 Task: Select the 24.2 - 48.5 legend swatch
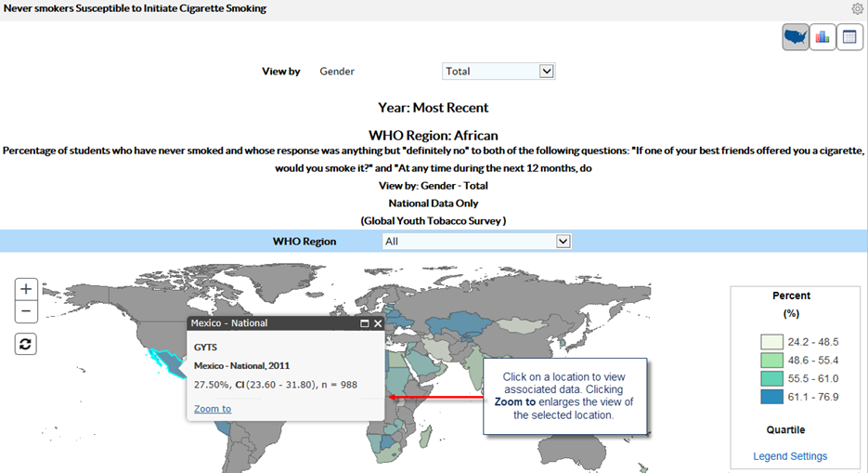pyautogui.click(x=772, y=342)
